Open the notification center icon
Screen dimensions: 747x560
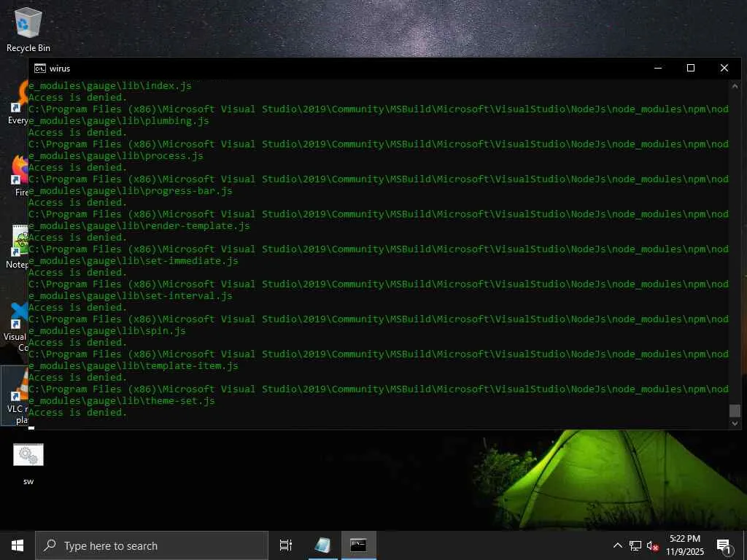(723, 545)
